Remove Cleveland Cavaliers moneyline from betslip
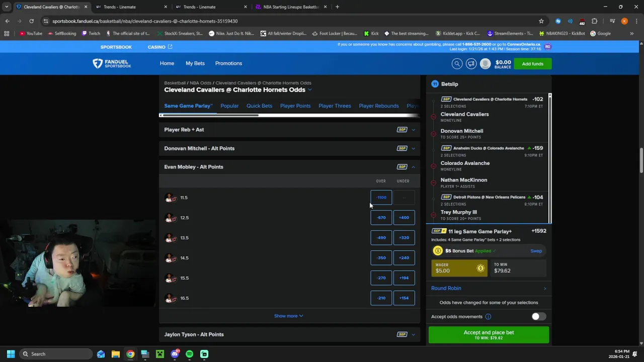 pyautogui.click(x=433, y=117)
